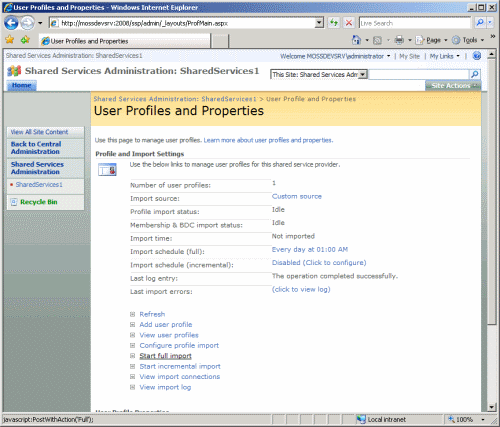Open the Recycle Bin in sidebar
Image resolution: width=500 pixels, height=427 pixels.
pos(39,202)
